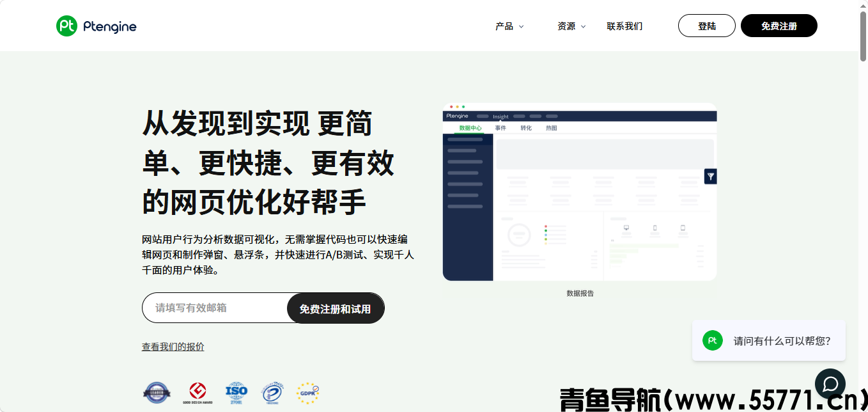Click the Leader badge icon
This screenshot has width=868, height=412.
[157, 392]
